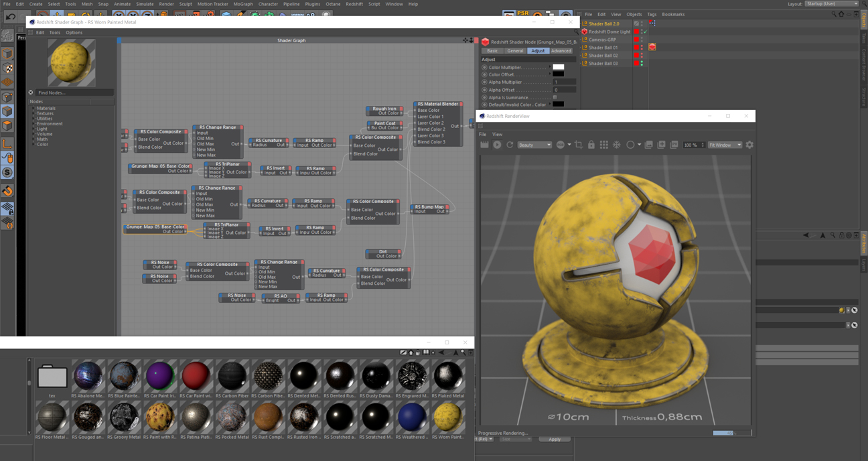
Task: Select the Dirt node
Action: (383, 254)
